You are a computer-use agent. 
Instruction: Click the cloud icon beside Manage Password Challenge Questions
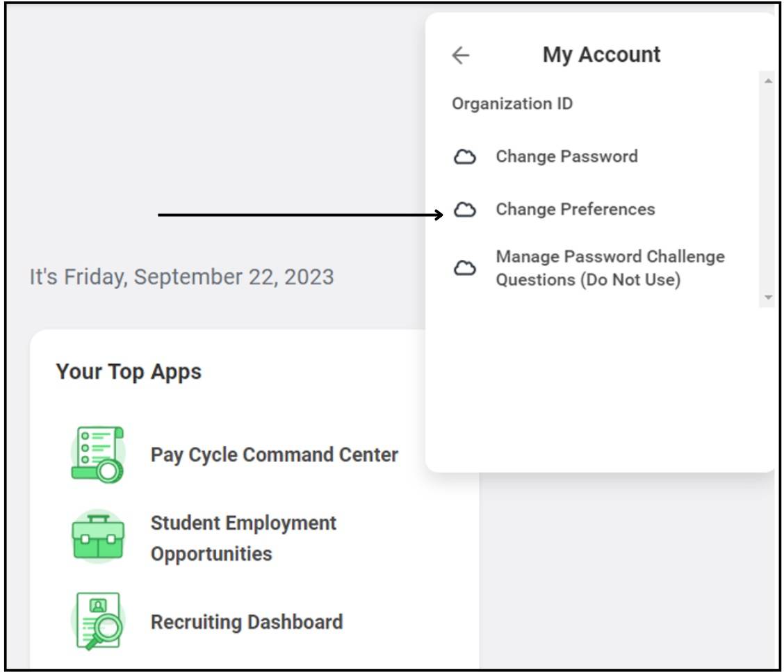coord(465,269)
